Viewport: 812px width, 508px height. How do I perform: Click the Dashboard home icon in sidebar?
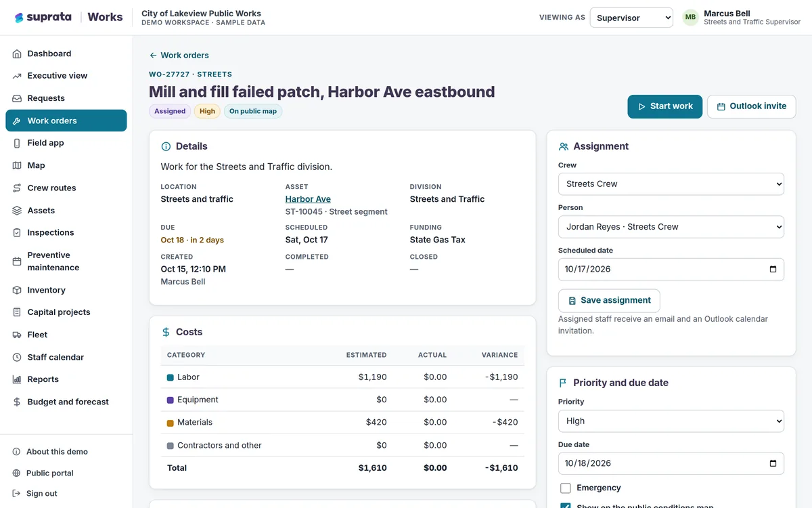tap(17, 54)
